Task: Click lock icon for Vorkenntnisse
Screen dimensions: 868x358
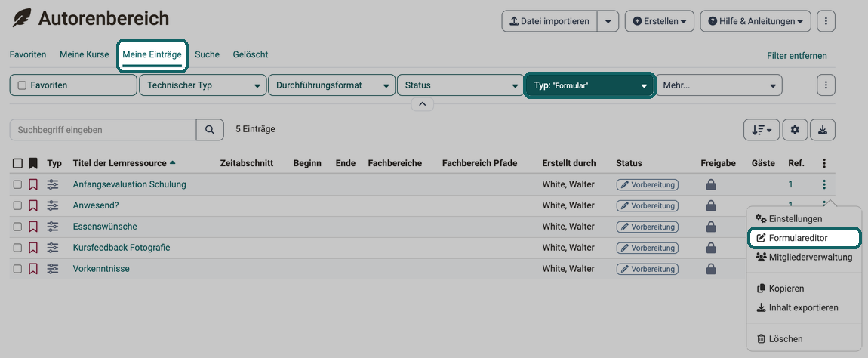Action: [711, 269]
